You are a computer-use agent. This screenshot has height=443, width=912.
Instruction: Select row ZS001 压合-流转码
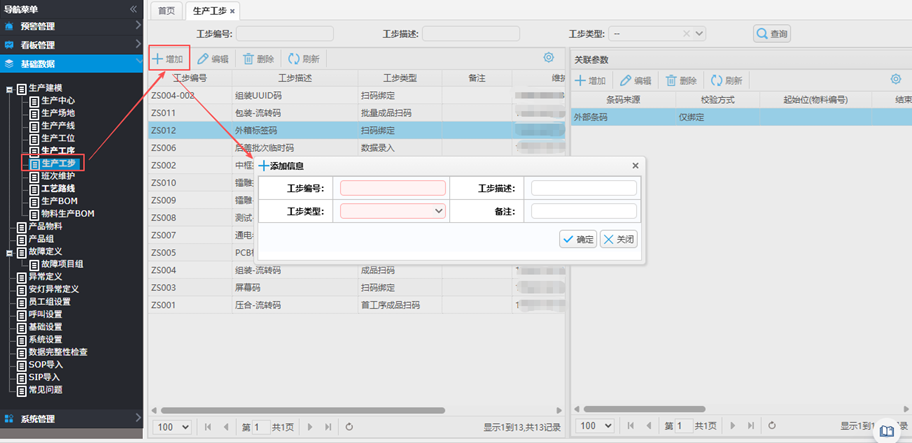(x=357, y=305)
